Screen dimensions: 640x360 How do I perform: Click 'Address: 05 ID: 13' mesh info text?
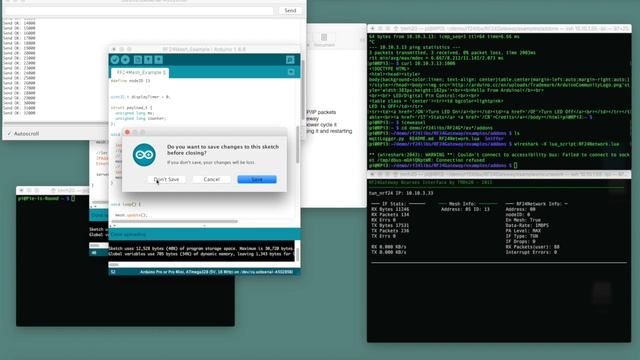(x=465, y=209)
